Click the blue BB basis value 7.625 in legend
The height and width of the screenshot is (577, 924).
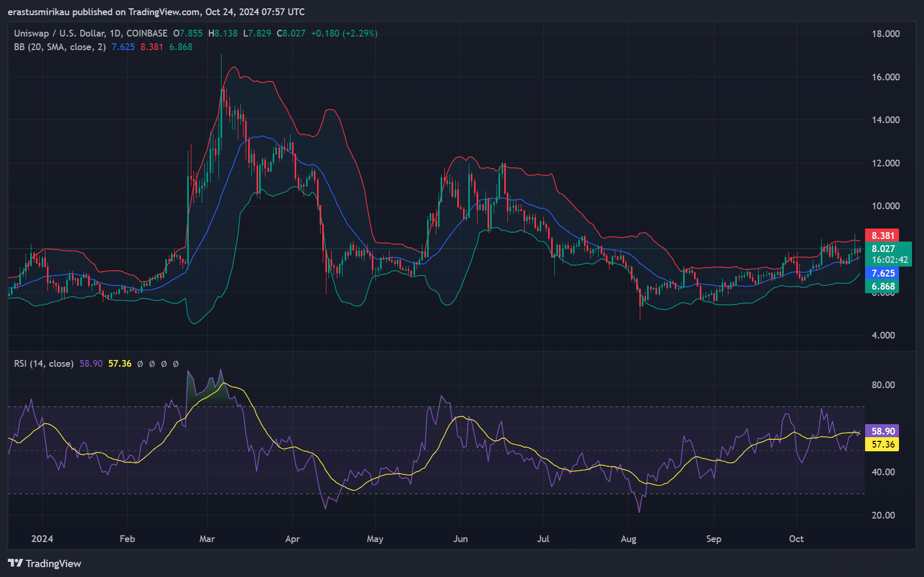(x=123, y=47)
